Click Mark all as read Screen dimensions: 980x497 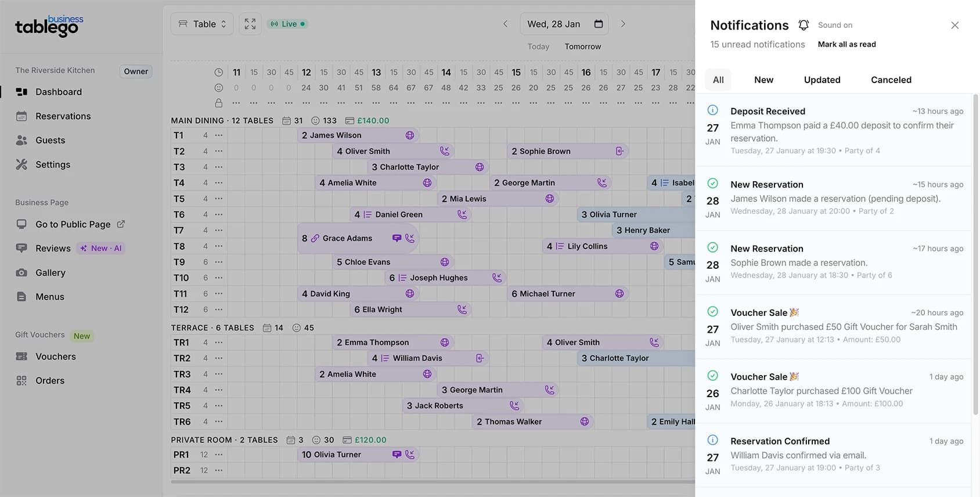click(846, 44)
